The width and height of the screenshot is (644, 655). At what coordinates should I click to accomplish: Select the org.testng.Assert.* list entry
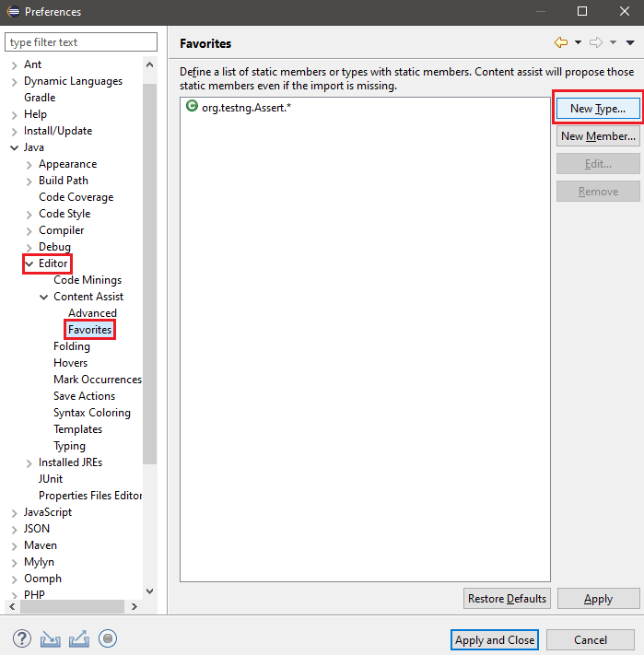pyautogui.click(x=247, y=108)
